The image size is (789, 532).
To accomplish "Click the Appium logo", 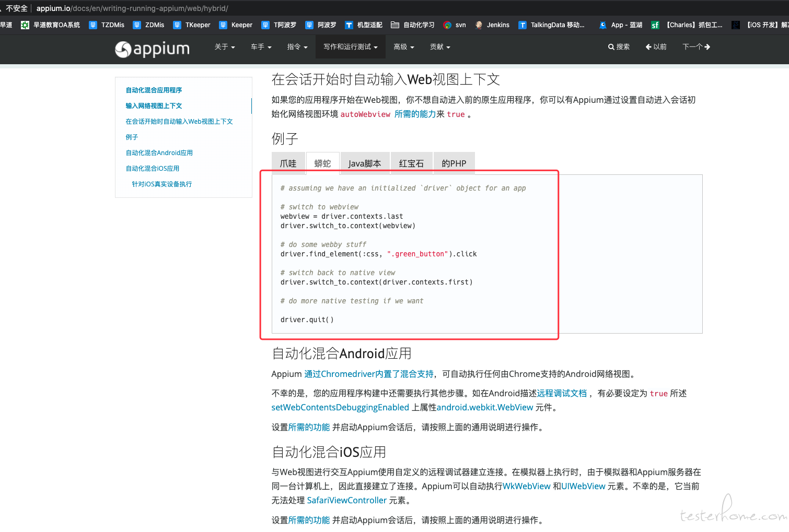I will [x=152, y=49].
